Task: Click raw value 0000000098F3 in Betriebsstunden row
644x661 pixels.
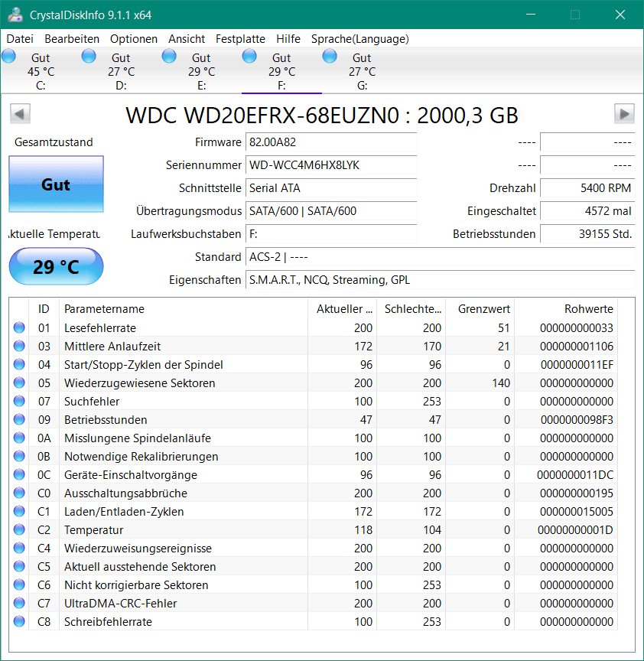Action: [x=577, y=420]
